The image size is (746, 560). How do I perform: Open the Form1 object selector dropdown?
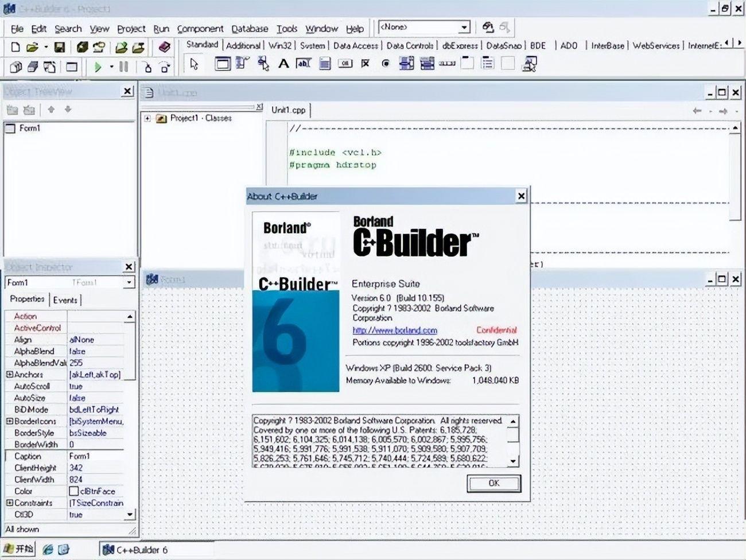tap(129, 282)
